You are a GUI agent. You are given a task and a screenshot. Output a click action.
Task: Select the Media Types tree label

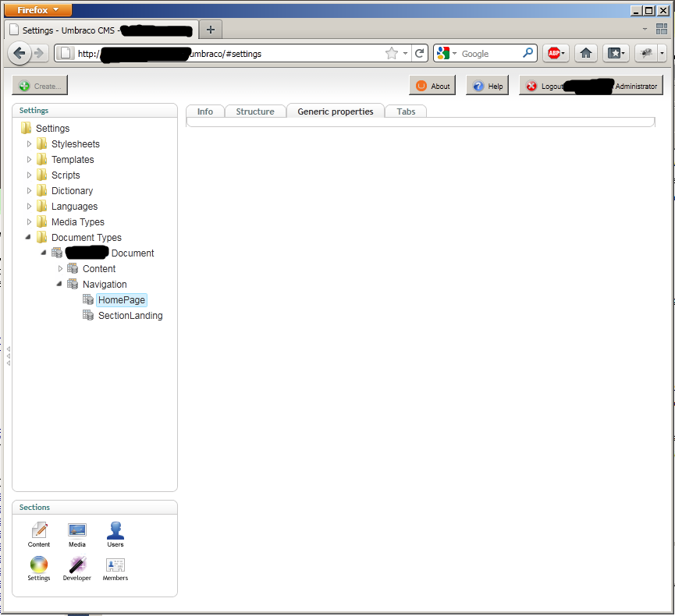coord(78,222)
